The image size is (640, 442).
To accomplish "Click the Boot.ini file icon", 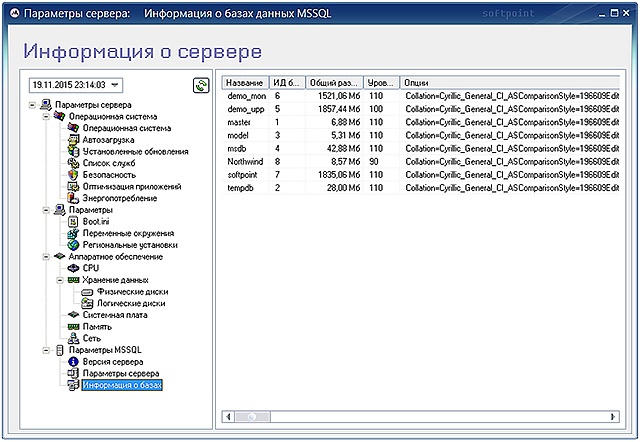I will [x=73, y=222].
